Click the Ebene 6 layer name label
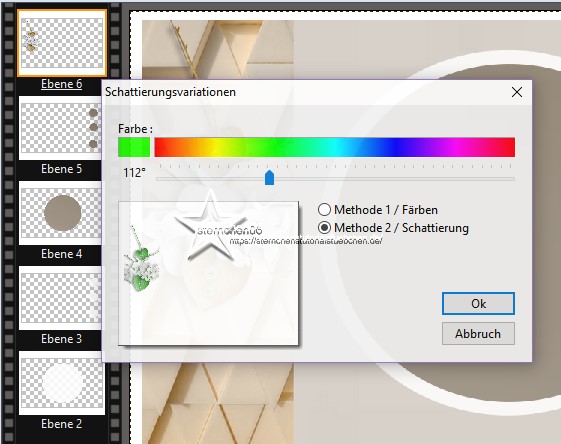Screen dimensions: 561x444 click(x=62, y=84)
